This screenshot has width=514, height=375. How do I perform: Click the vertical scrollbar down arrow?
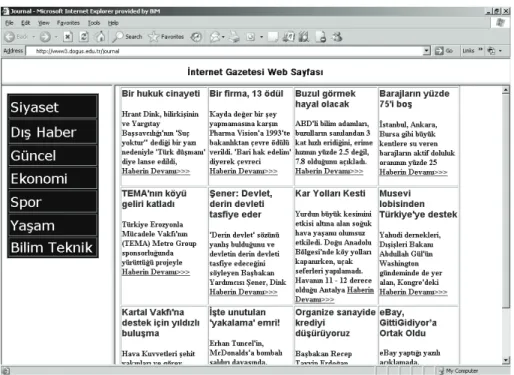tap(506, 360)
